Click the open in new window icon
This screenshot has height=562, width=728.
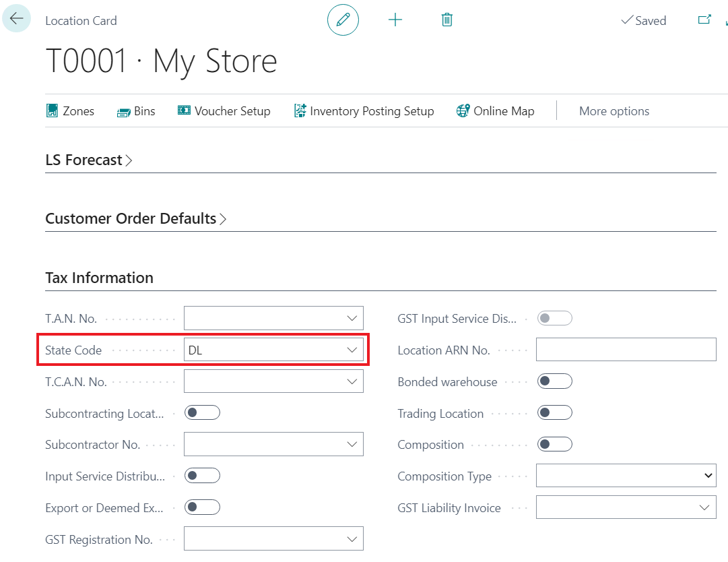click(x=704, y=20)
